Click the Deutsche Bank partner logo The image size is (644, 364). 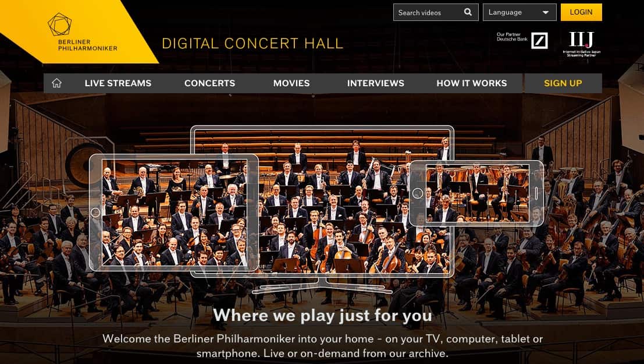click(x=540, y=40)
